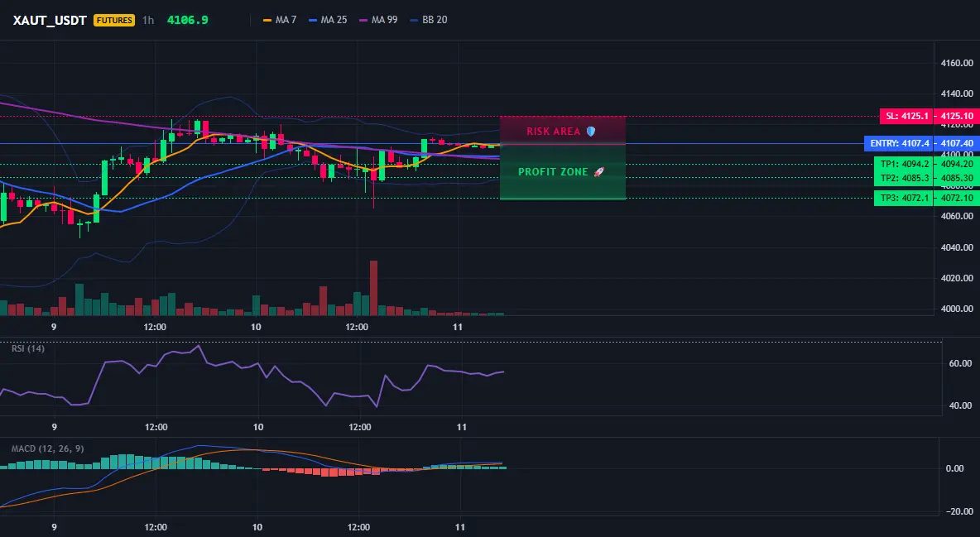Screen dimensions: 980x537
Task: Toggle the MA 99 legend entry
Action: [378, 20]
